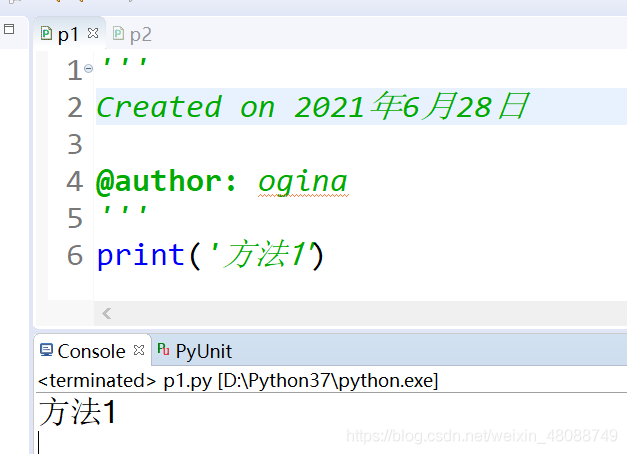
Task: Click the PyUnit icon
Action: [x=164, y=350]
